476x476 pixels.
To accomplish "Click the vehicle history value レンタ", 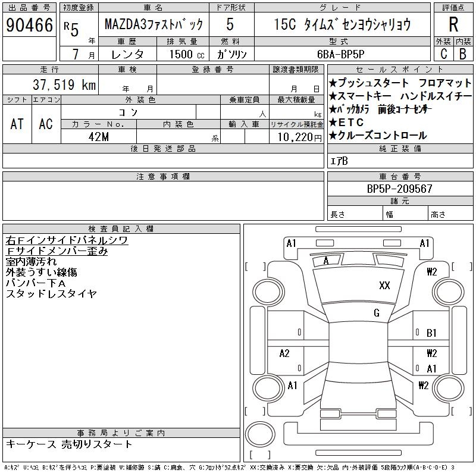I will [127, 54].
